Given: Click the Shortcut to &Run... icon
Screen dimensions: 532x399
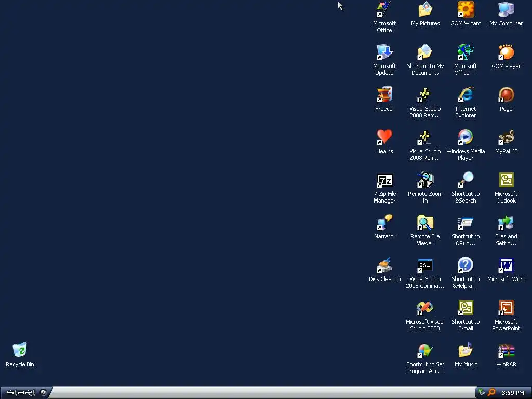Looking at the screenshot, I should [x=465, y=222].
